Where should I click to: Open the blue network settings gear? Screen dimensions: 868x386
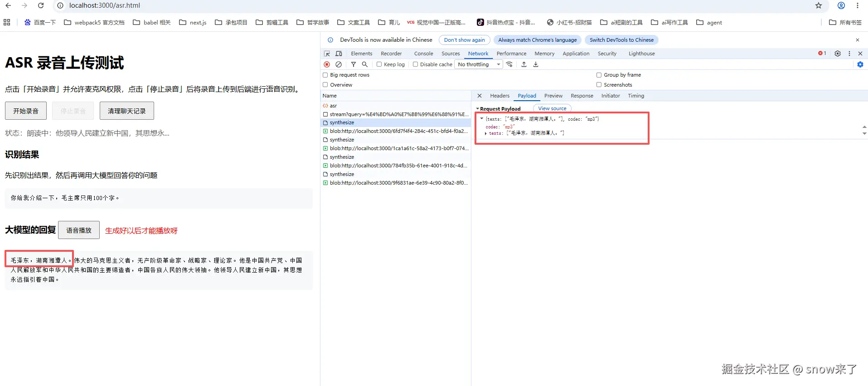tap(860, 64)
